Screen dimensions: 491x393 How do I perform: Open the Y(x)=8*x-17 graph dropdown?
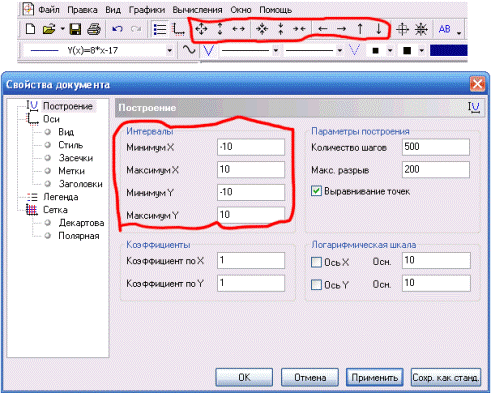170,51
